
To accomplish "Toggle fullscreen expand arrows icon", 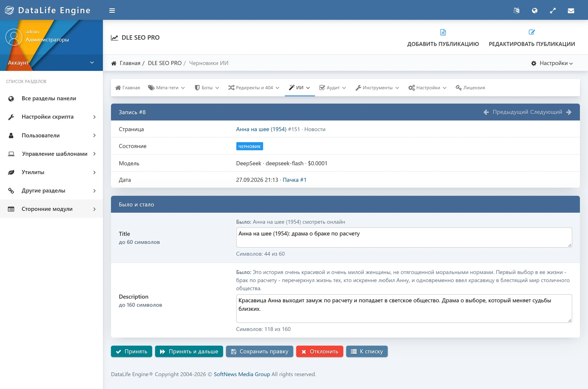I will pyautogui.click(x=553, y=11).
